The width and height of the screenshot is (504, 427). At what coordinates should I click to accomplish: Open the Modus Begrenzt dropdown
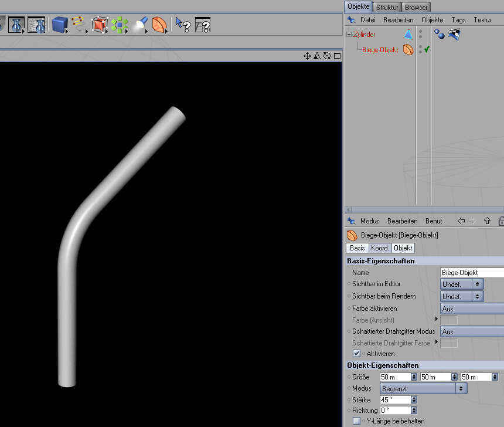click(423, 389)
